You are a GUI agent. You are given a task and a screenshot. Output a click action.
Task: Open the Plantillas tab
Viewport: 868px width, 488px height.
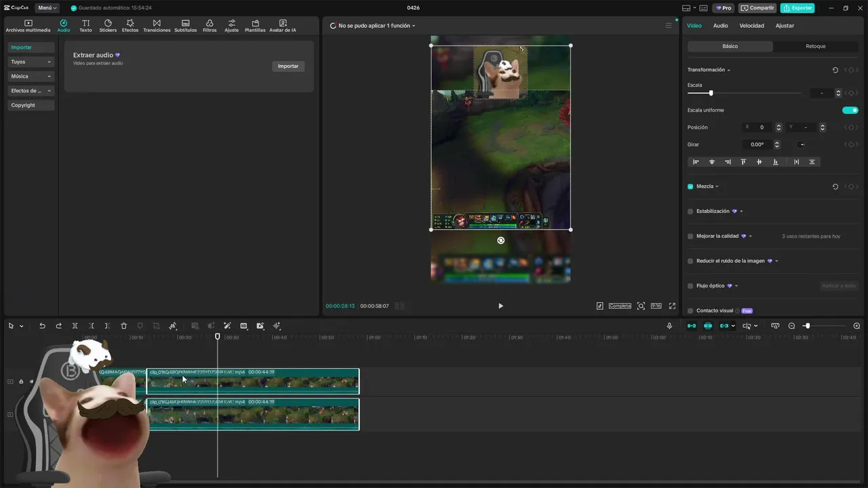[255, 26]
